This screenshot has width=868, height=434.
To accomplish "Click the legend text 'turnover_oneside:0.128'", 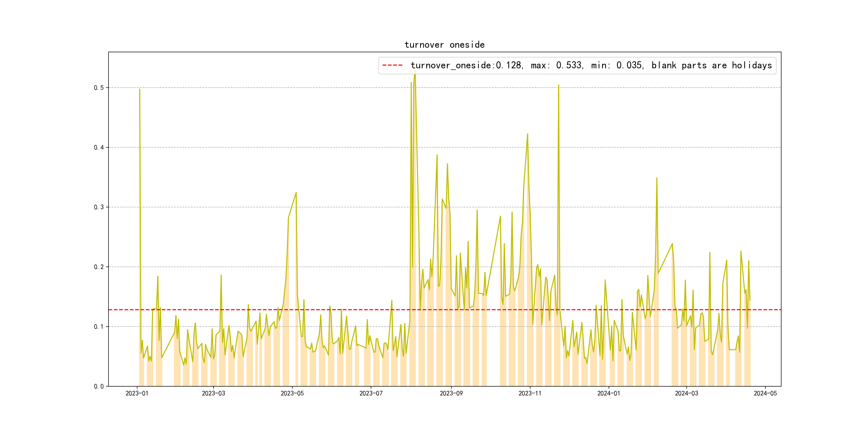I will click(466, 65).
